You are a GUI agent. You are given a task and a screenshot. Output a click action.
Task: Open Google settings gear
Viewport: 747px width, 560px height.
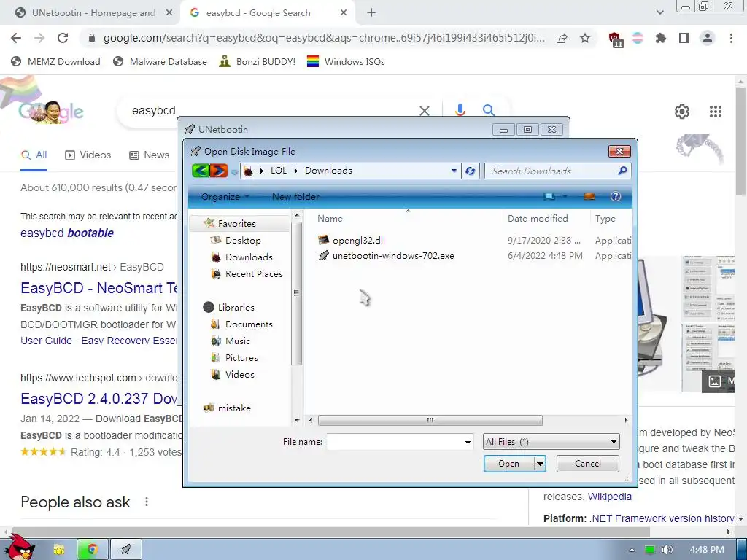pos(682,112)
